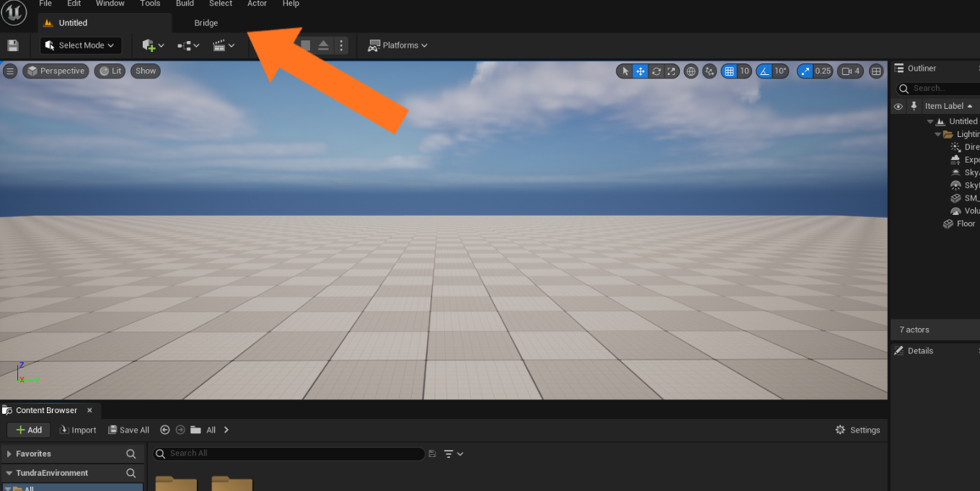Toggle grid snapping in viewport
The width and height of the screenshot is (980, 491).
coord(729,71)
